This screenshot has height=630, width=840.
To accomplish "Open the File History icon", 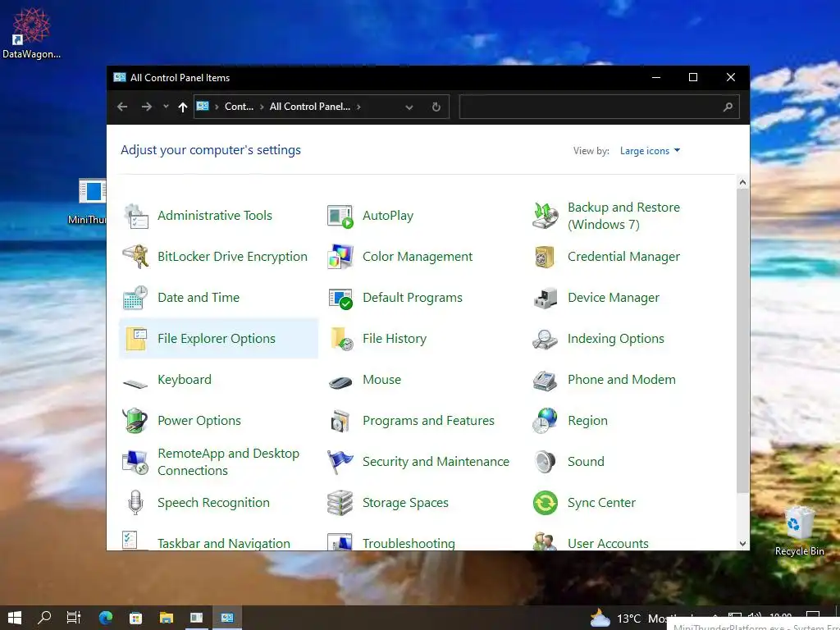I will click(x=341, y=339).
